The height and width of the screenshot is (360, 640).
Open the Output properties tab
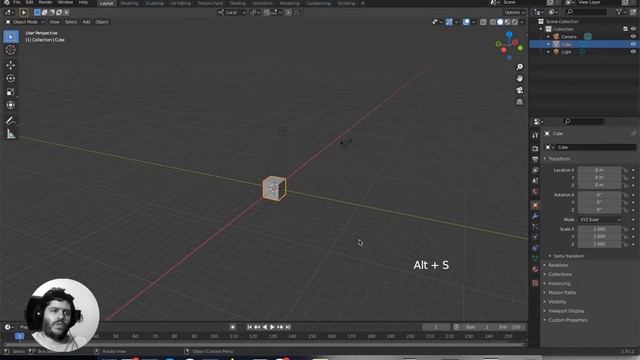[535, 159]
